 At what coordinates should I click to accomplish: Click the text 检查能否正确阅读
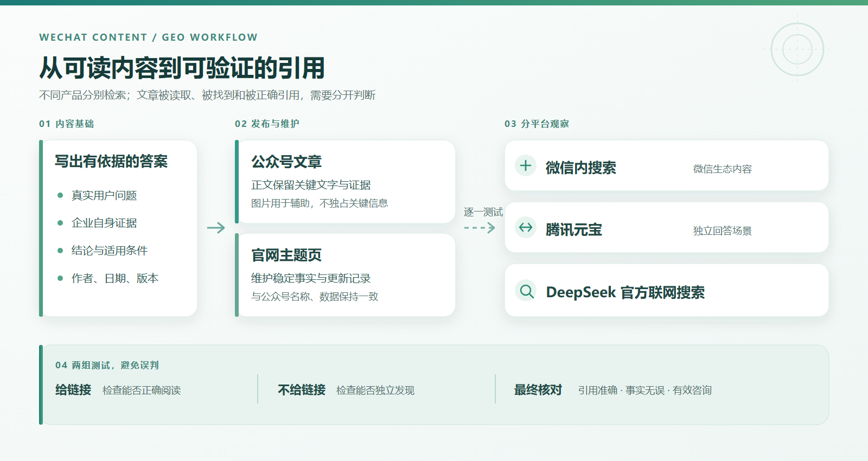[142, 390]
